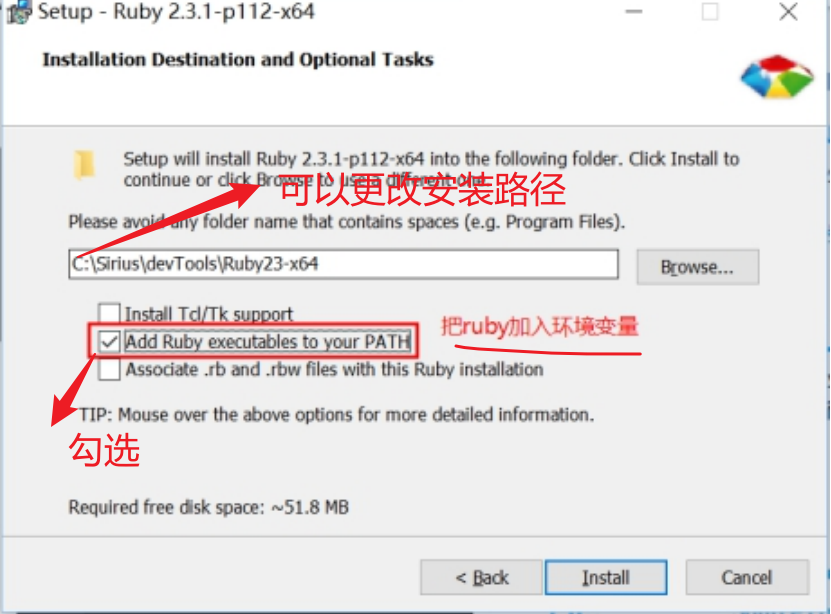
Task: Cancel the Ruby setup
Action: tap(747, 577)
